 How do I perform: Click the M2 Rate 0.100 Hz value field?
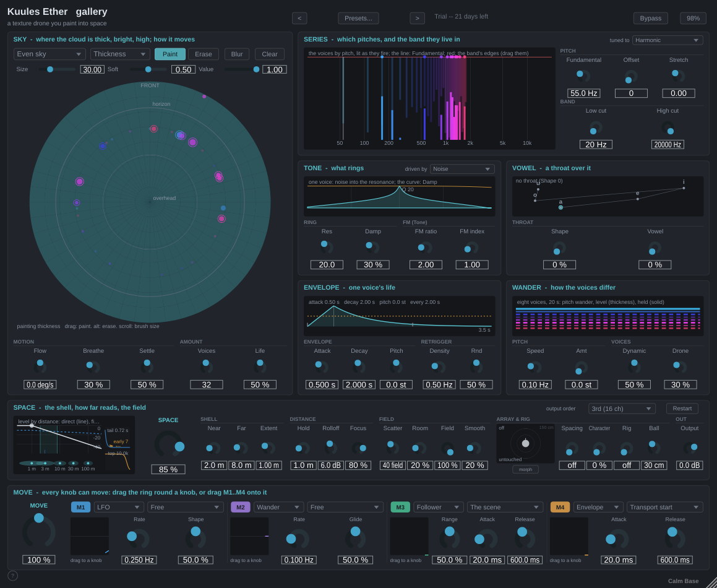click(299, 560)
